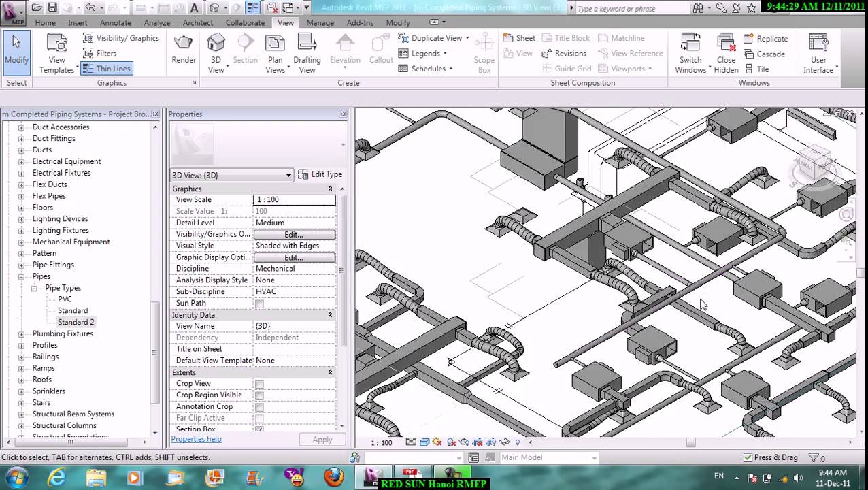Open Legends dropdown
This screenshot has height=490, width=868.
click(x=422, y=53)
